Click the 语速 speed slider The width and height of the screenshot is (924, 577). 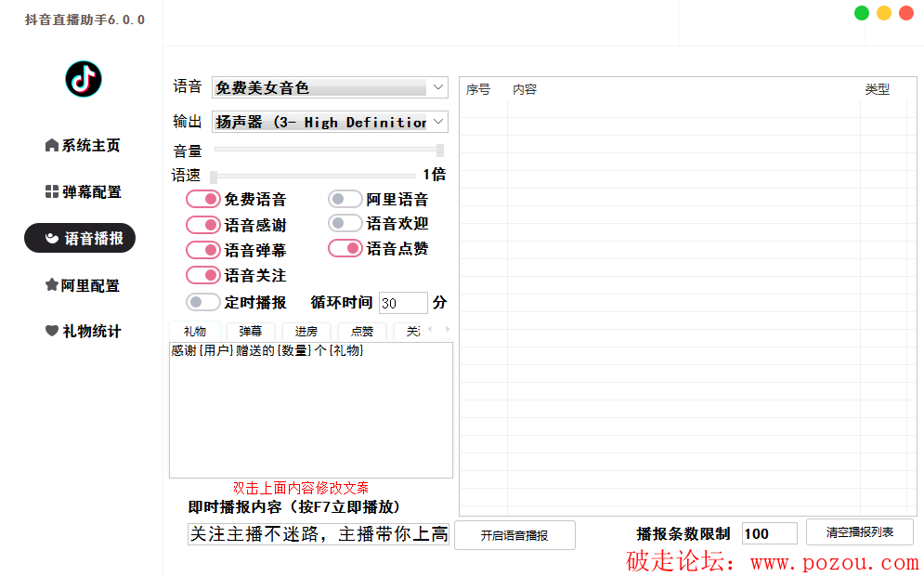click(314, 176)
